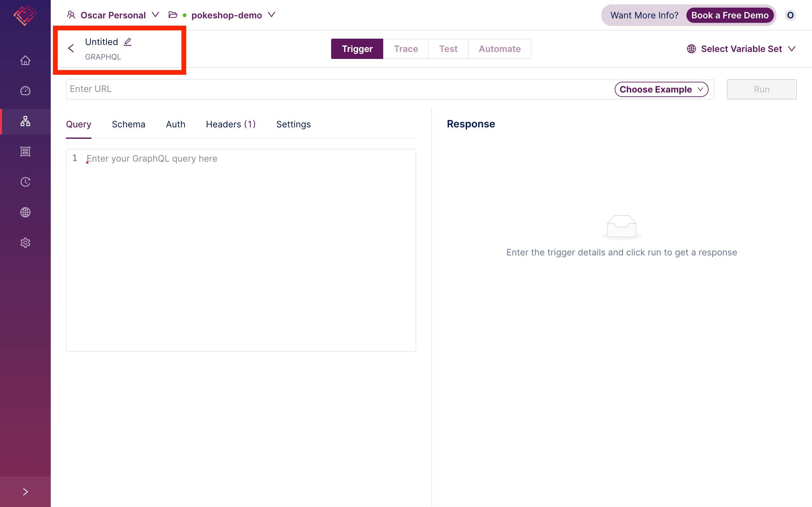The width and height of the screenshot is (812, 507).
Task: Switch to the Test tab
Action: pyautogui.click(x=448, y=48)
